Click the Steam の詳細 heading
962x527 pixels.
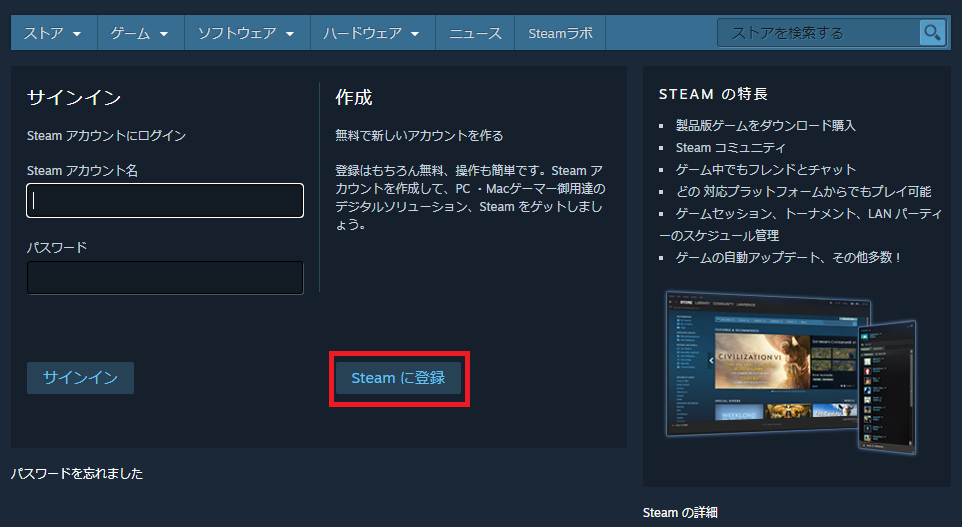pos(680,512)
